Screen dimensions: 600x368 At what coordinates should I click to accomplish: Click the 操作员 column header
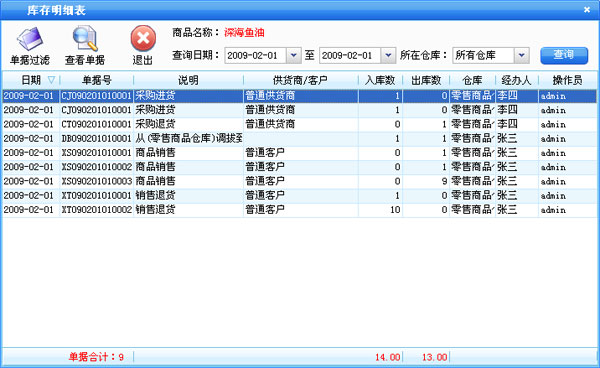click(x=567, y=80)
